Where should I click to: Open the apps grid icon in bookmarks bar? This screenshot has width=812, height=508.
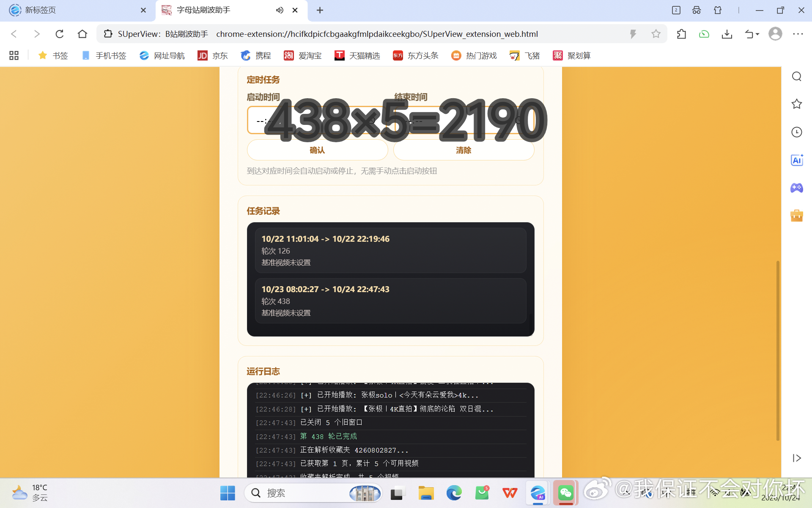(x=14, y=55)
